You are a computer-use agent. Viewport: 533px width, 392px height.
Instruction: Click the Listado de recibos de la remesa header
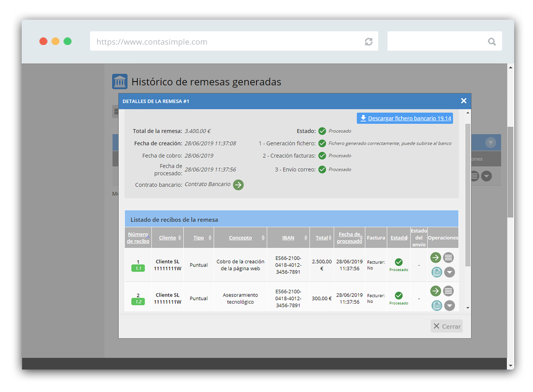[291, 219]
